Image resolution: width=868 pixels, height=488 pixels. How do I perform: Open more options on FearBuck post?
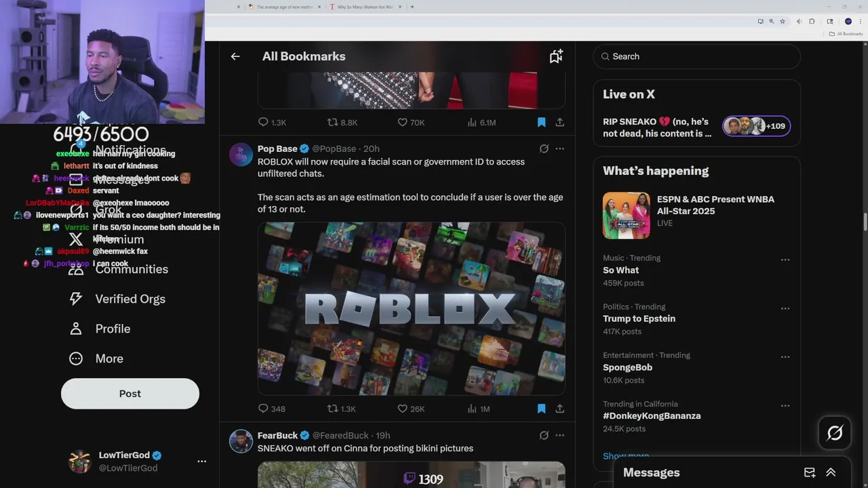[559, 435]
